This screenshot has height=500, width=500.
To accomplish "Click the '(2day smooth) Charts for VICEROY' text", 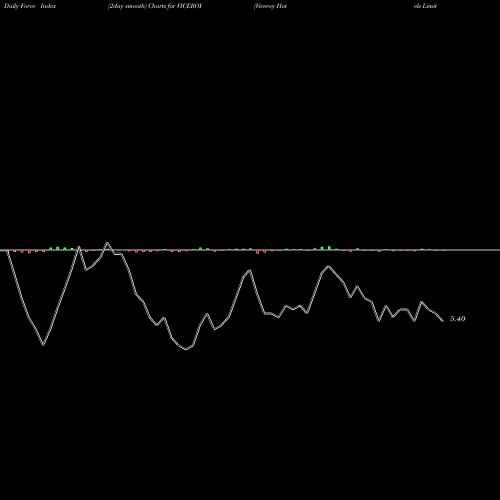I will (155, 6).
